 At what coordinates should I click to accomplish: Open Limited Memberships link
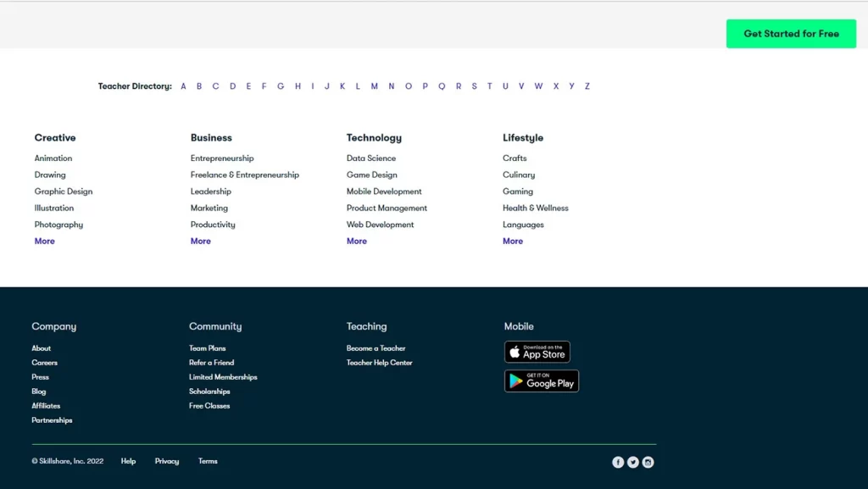[223, 377]
